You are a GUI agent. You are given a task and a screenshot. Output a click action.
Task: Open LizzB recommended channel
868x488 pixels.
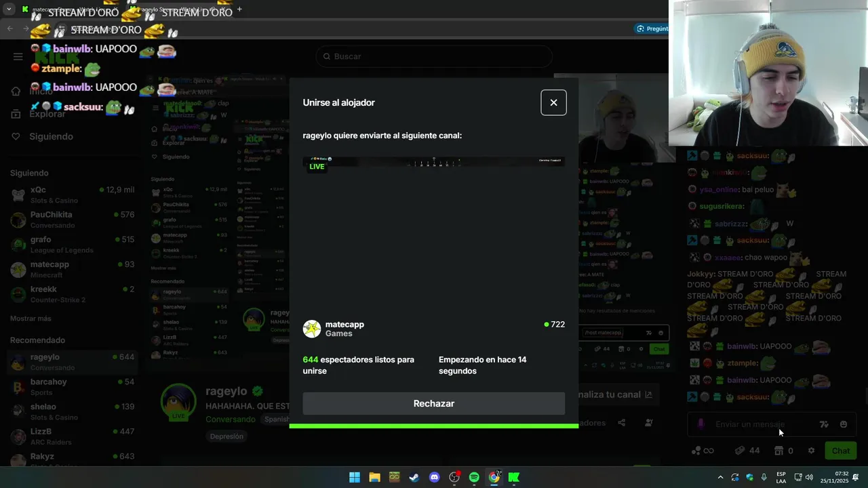(72, 436)
